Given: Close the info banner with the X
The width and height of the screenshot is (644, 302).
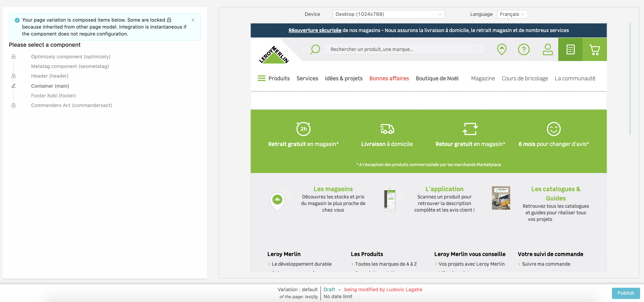Looking at the screenshot, I should [x=193, y=20].
